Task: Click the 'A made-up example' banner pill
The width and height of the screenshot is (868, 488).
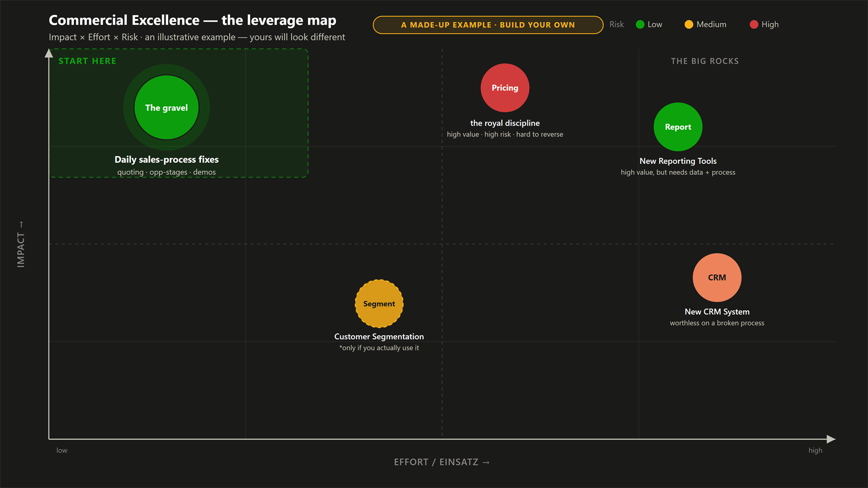Action: pos(488,25)
